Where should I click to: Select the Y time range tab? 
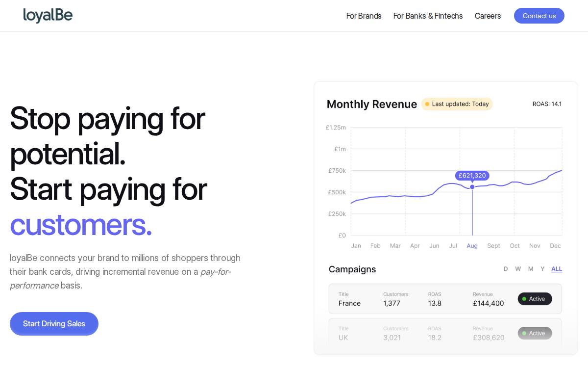pyautogui.click(x=542, y=269)
